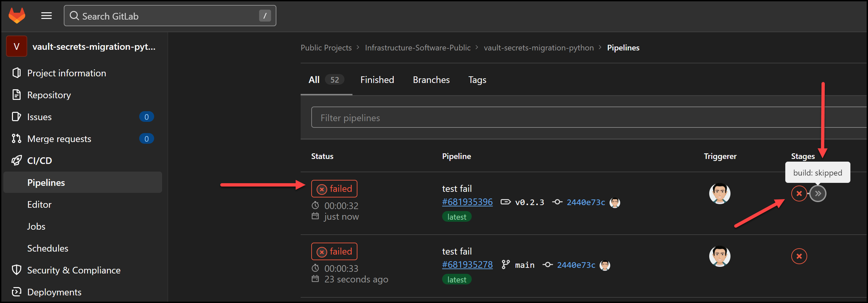Open the Branches pipelines tab
The width and height of the screenshot is (868, 303).
[431, 79]
